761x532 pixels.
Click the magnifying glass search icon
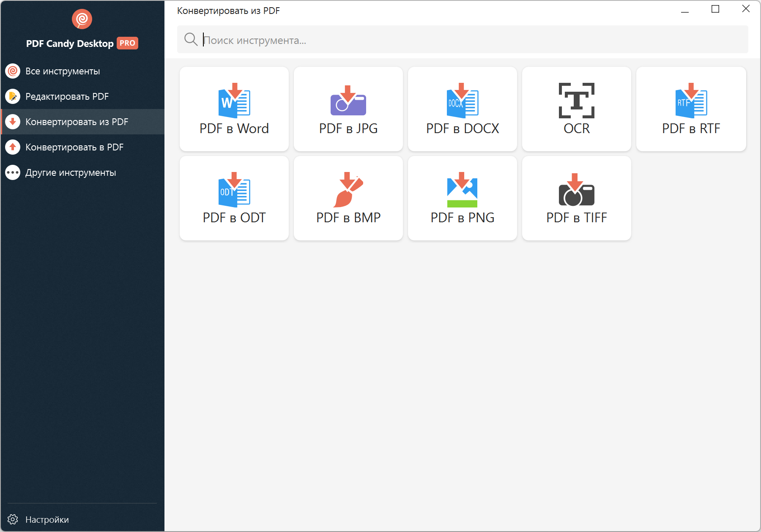pyautogui.click(x=191, y=39)
